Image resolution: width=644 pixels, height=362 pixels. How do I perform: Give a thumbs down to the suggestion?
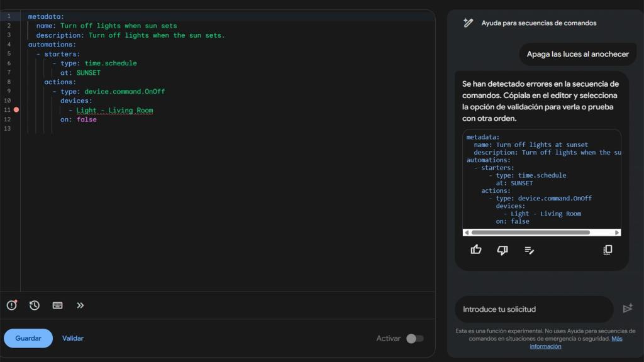(502, 250)
